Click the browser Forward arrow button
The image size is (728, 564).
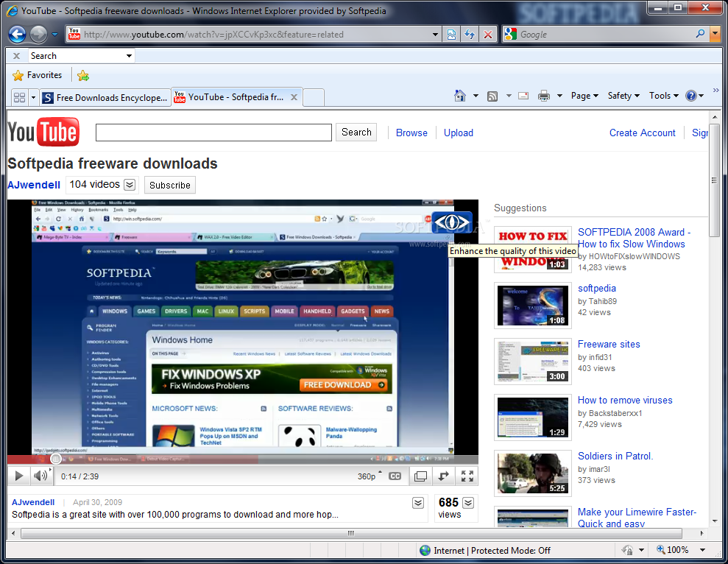pyautogui.click(x=38, y=34)
